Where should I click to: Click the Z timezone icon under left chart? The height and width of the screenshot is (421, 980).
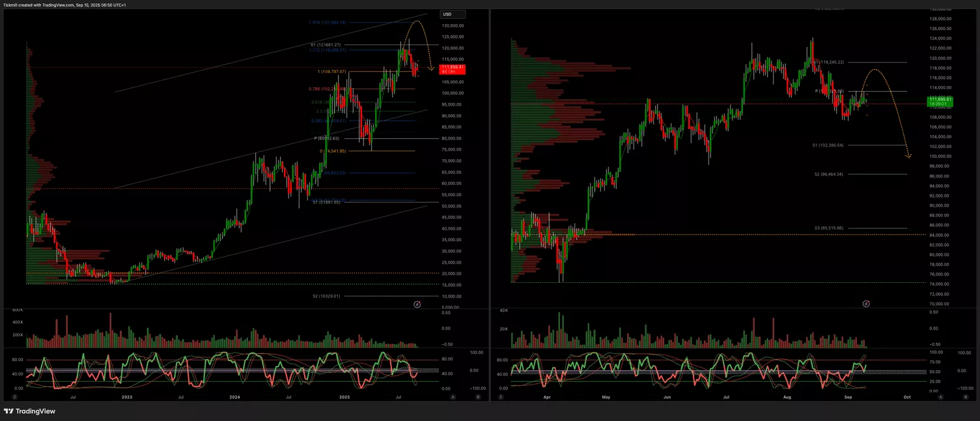14,396
